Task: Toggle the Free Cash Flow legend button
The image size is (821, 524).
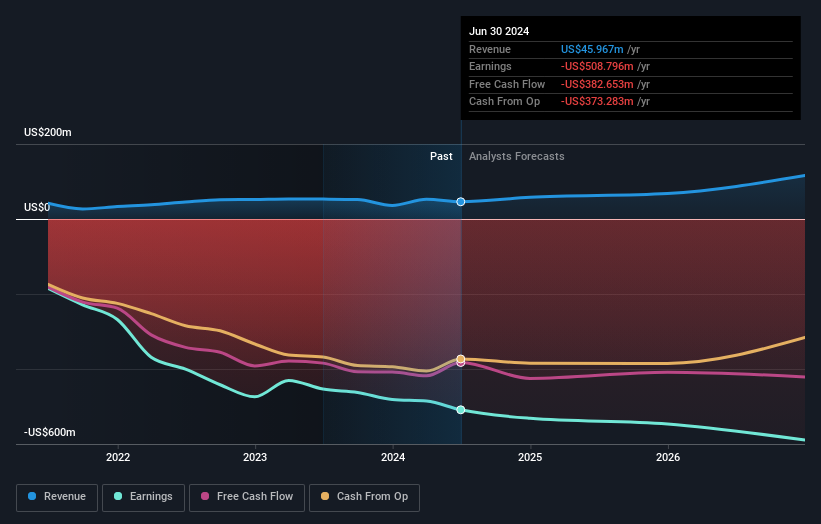Action: coord(247,497)
